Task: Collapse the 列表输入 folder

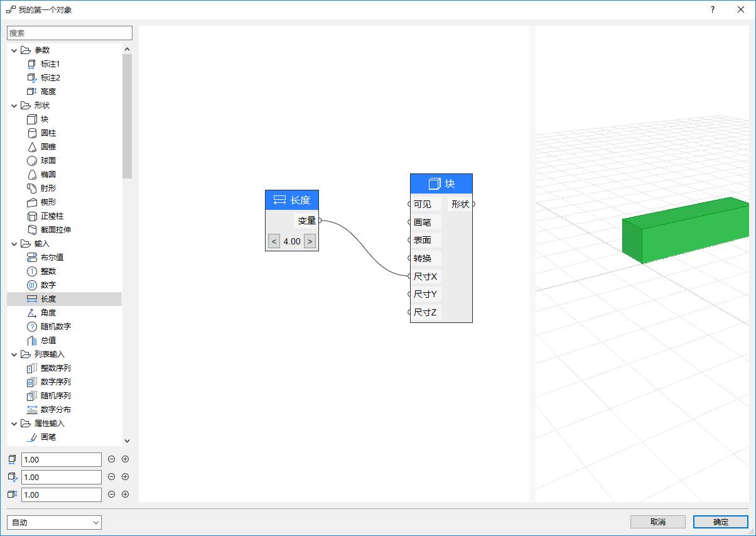Action: 14,354
